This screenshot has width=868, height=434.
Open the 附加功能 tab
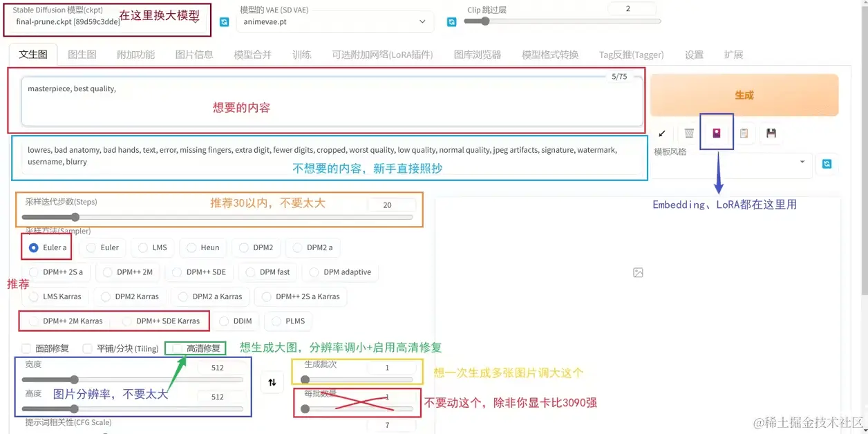[136, 55]
